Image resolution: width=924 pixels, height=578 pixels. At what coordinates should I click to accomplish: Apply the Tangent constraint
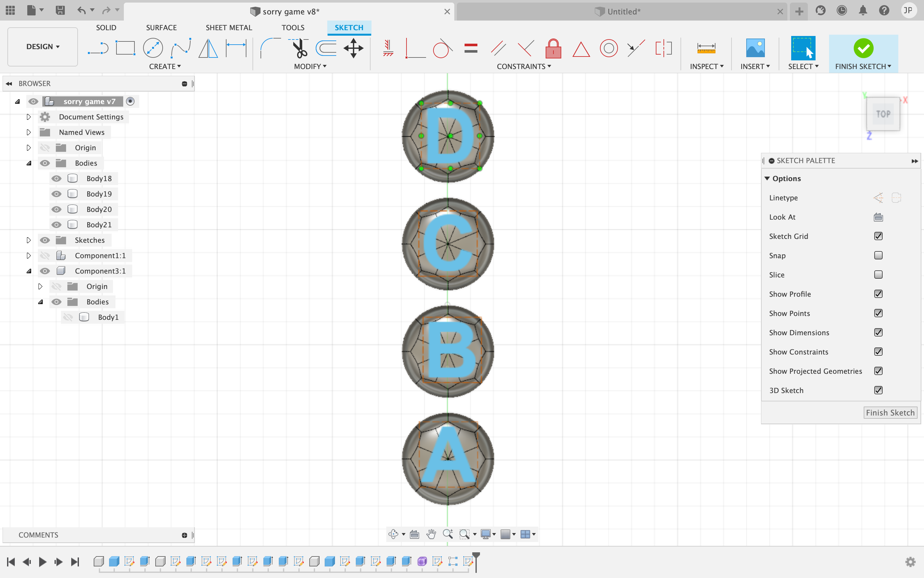point(443,48)
